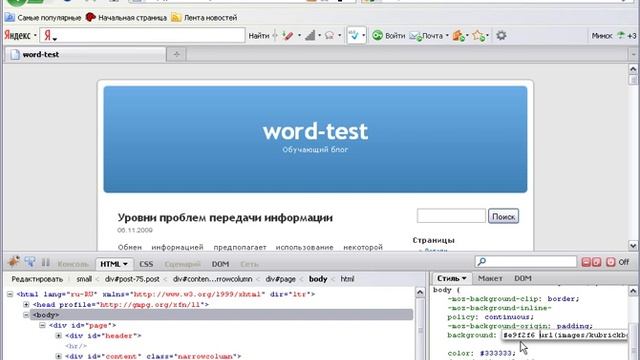Viewport: 640px width, 360px height.
Task: Click the Yandex bar orange folder icon
Action: coord(458,36)
